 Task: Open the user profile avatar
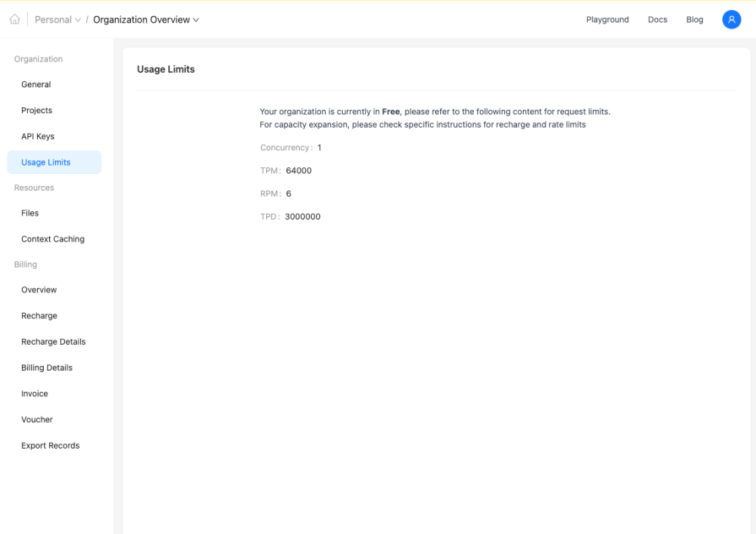(731, 19)
